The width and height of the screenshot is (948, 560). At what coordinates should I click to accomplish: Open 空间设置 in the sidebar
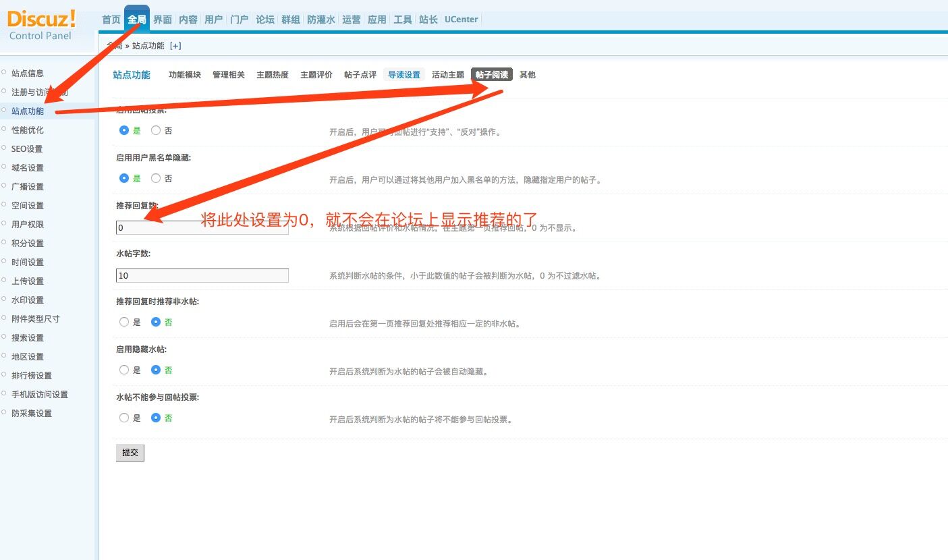[28, 206]
